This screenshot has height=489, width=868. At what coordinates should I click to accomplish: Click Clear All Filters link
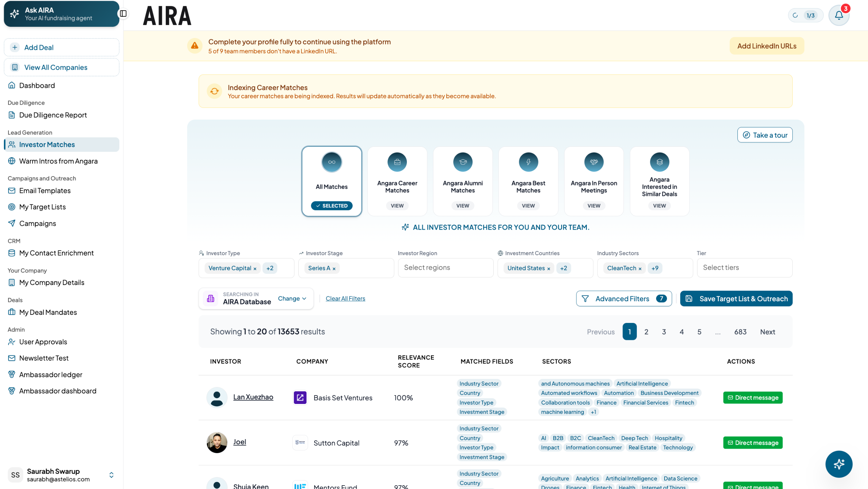tap(345, 299)
